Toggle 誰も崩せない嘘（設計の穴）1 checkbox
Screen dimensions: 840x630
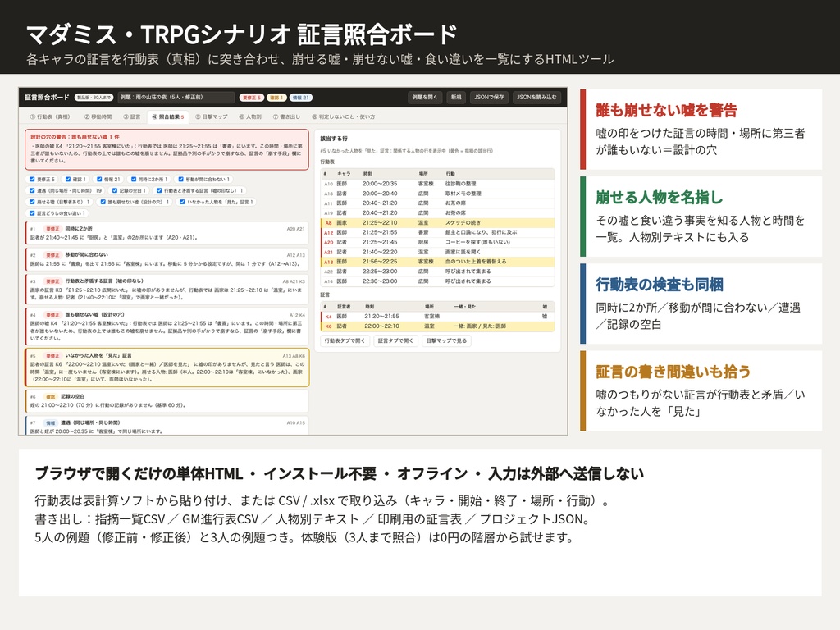click(x=103, y=202)
